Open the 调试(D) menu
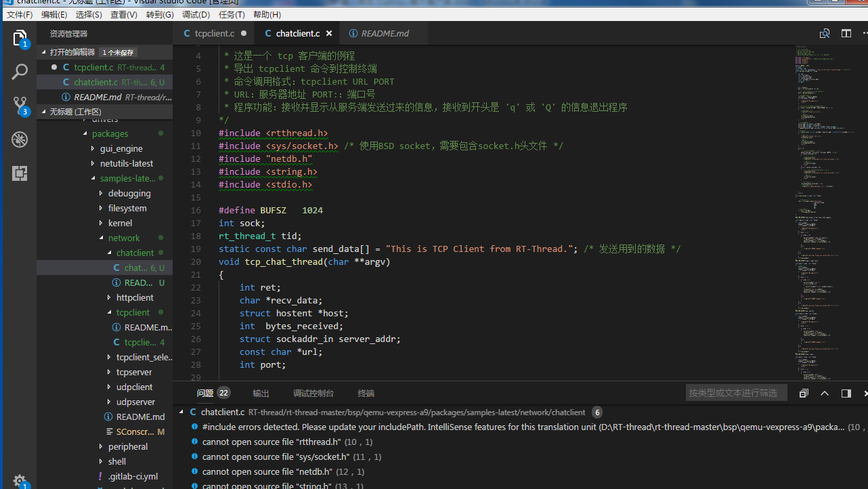The width and height of the screenshot is (868, 489). [196, 14]
